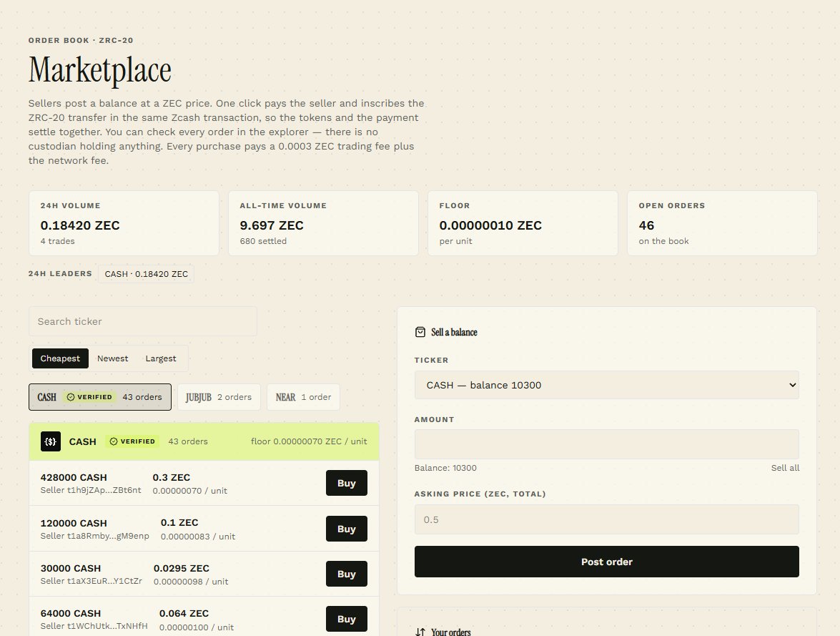Click the Balance: 10300 text
The height and width of the screenshot is (636, 840).
(x=445, y=468)
